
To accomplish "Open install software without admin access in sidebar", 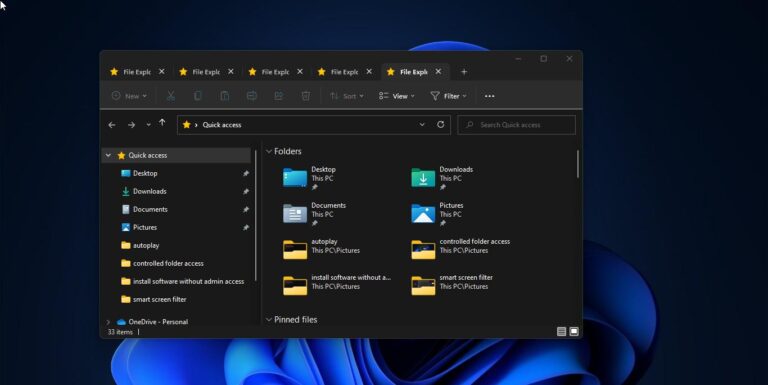I will click(188, 282).
